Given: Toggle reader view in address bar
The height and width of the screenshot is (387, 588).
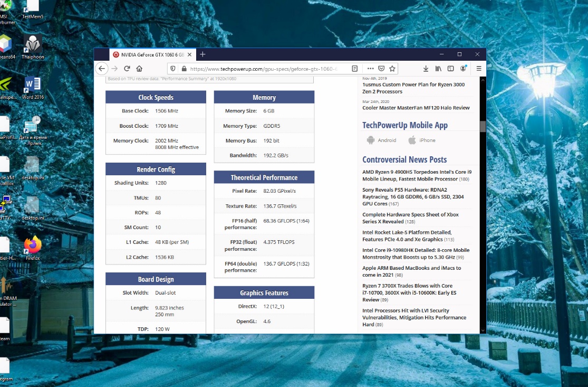Looking at the screenshot, I should point(355,69).
